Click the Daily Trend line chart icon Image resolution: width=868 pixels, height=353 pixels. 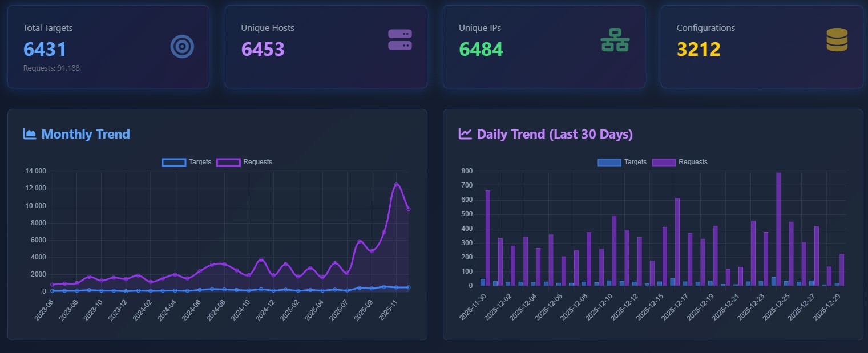pyautogui.click(x=465, y=134)
